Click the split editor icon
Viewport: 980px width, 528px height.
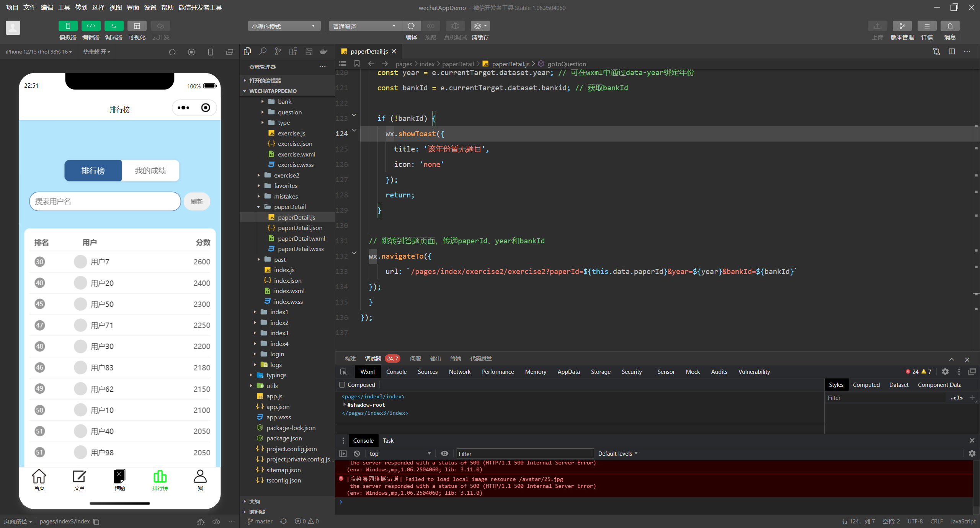point(952,51)
